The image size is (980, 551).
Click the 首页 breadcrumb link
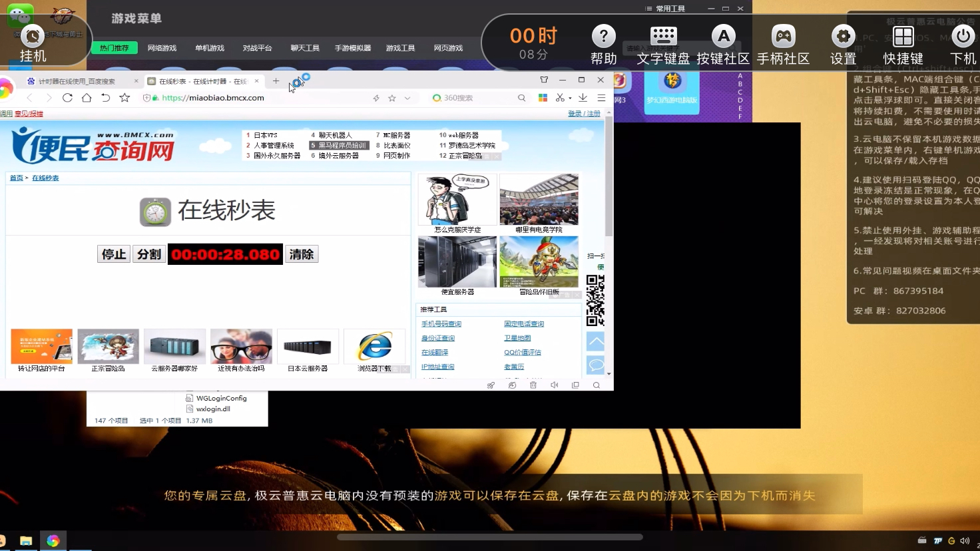[16, 178]
